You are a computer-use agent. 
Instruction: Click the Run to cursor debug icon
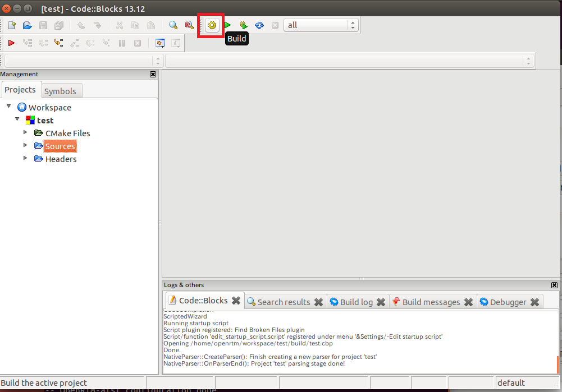click(28, 43)
